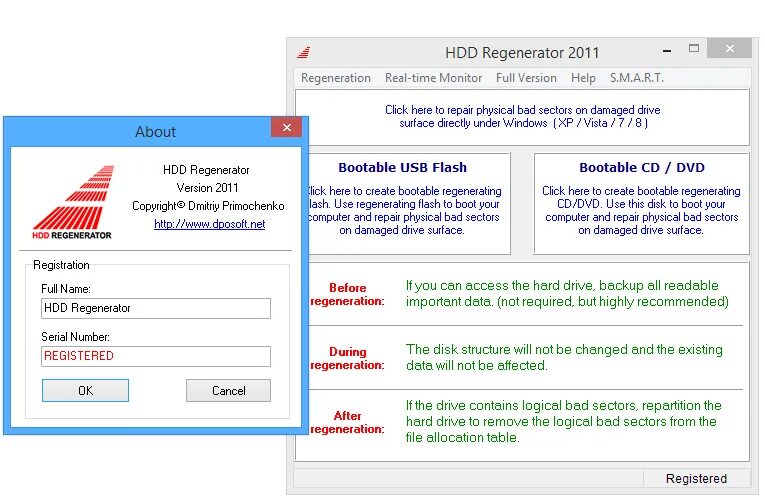Close the About dialog with the X
Screen dimensions: 765x502
(x=286, y=127)
